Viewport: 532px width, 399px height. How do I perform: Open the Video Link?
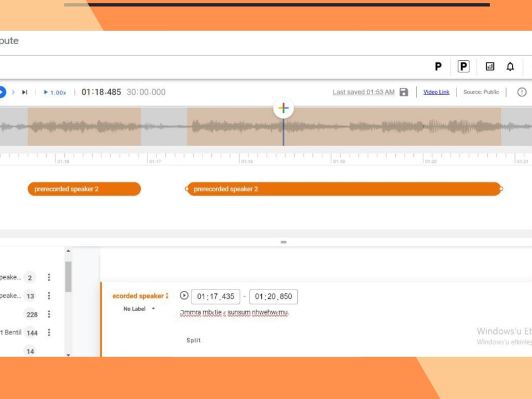[x=436, y=92]
